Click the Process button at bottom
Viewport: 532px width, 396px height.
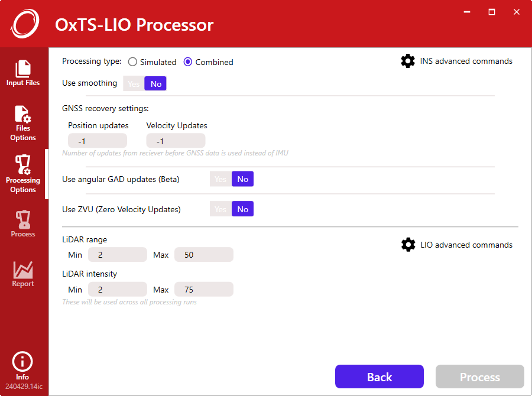tap(480, 376)
